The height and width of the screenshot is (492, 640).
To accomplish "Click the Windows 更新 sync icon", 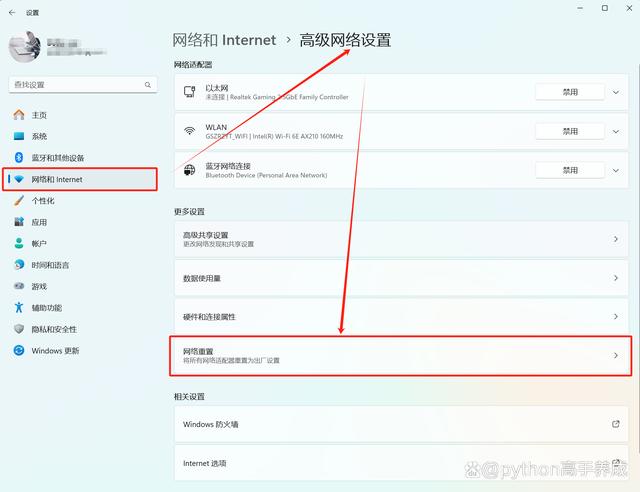I will [19, 350].
